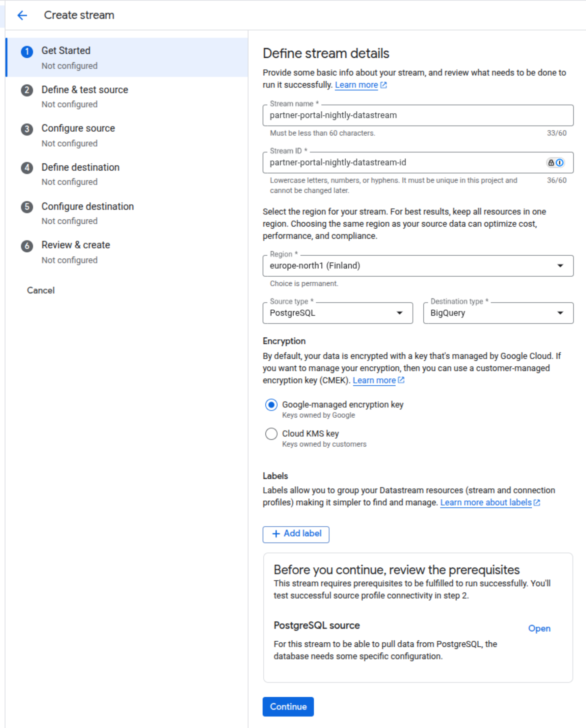Click the Continue button
Image resolution: width=586 pixels, height=728 pixels.
(288, 707)
